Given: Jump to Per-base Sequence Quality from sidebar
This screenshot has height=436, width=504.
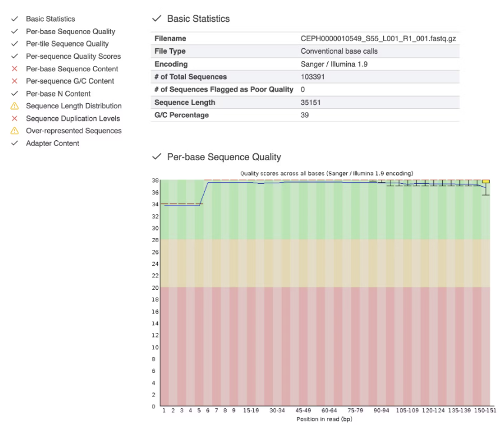Looking at the screenshot, I should (71, 31).
